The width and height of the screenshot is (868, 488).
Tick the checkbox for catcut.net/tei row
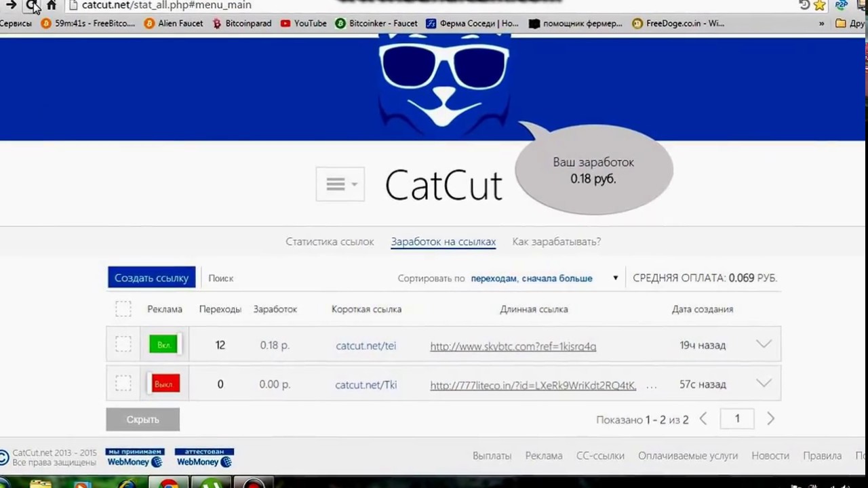click(123, 345)
